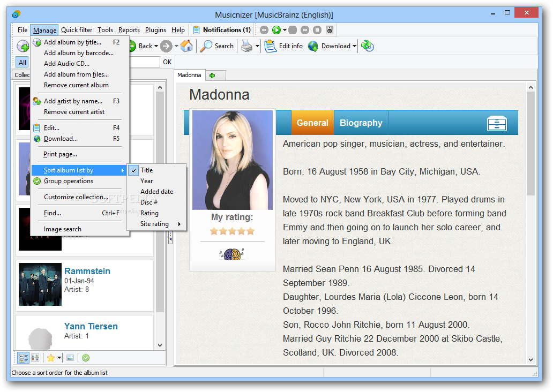Switch to thumbnail grid view
This screenshot has width=553, height=392.
click(x=35, y=358)
